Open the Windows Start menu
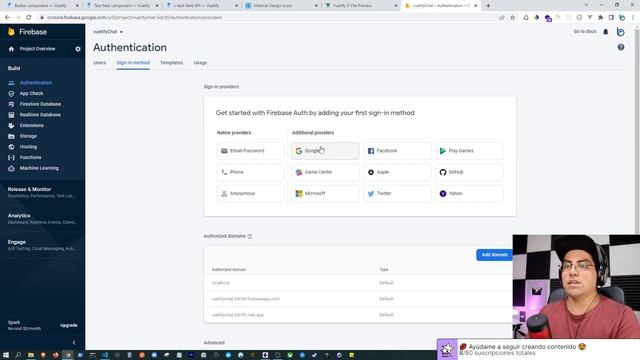Viewport: 640px width, 360px height. coord(6,355)
